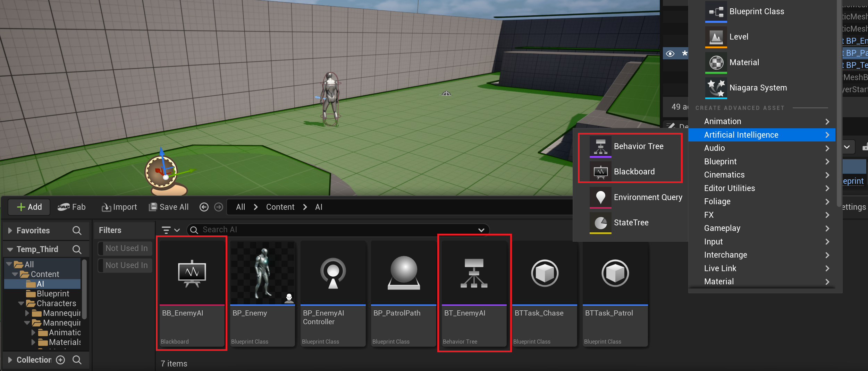Select the AI folder in tree
The width and height of the screenshot is (868, 371).
[x=42, y=284]
